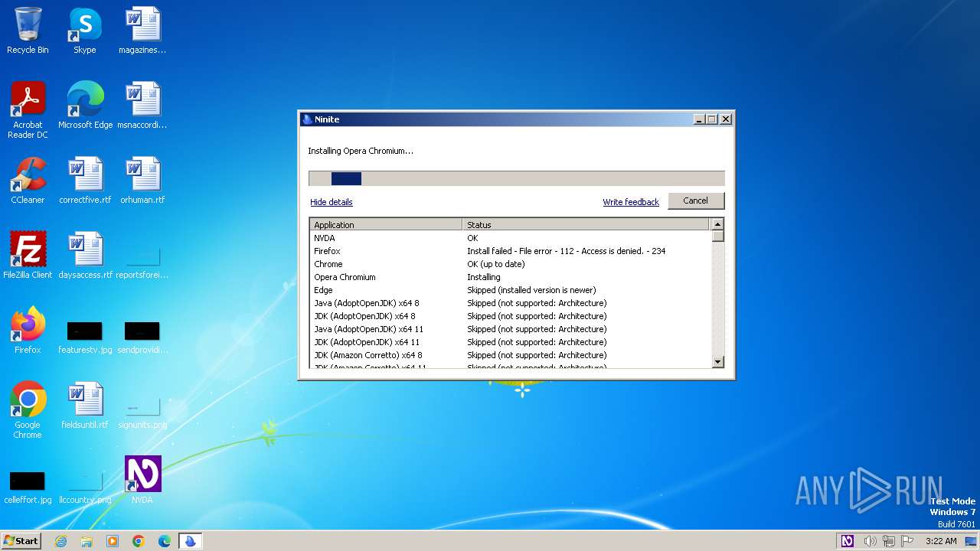The width and height of the screenshot is (980, 551).
Task: Open Chrome from the taskbar
Action: (139, 541)
